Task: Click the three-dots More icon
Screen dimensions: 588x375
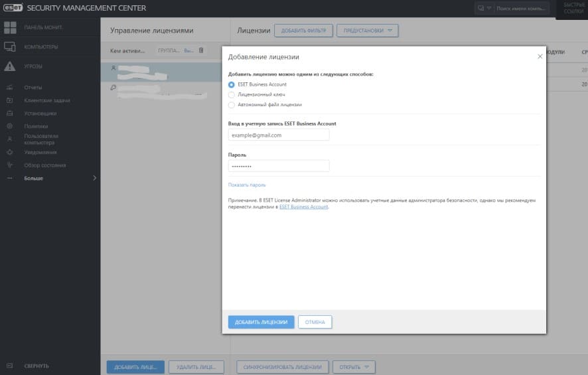Action: (10, 178)
